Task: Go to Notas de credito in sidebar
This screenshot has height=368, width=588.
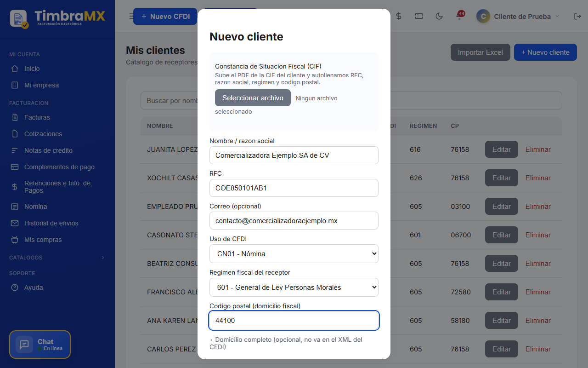Action: 48,150
